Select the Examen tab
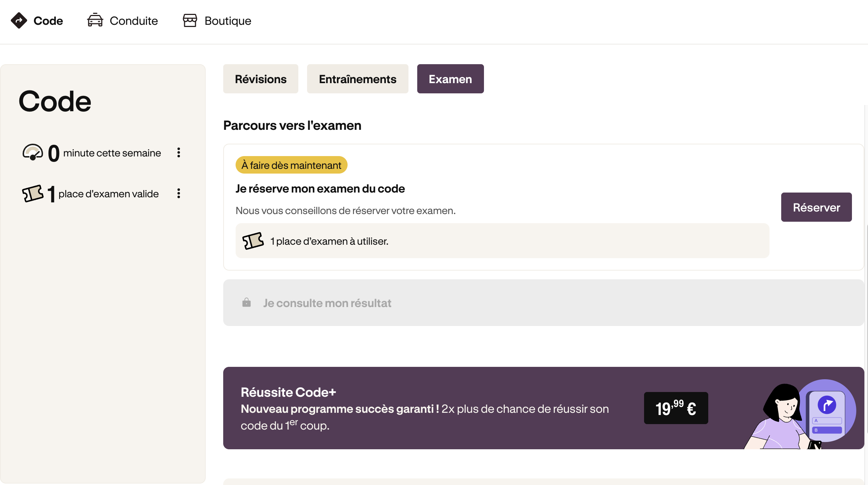Image resolution: width=868 pixels, height=485 pixels. tap(450, 79)
